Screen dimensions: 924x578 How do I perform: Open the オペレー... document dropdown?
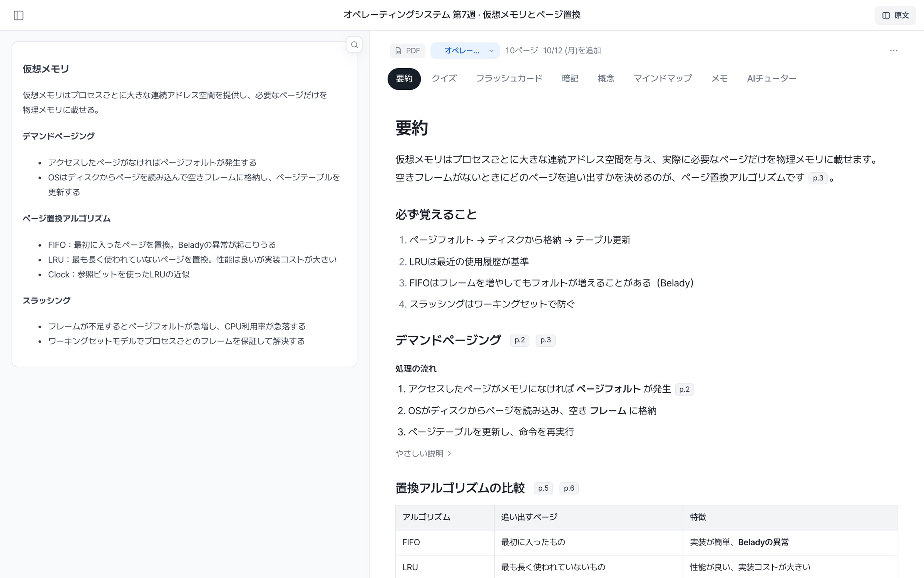coord(465,50)
